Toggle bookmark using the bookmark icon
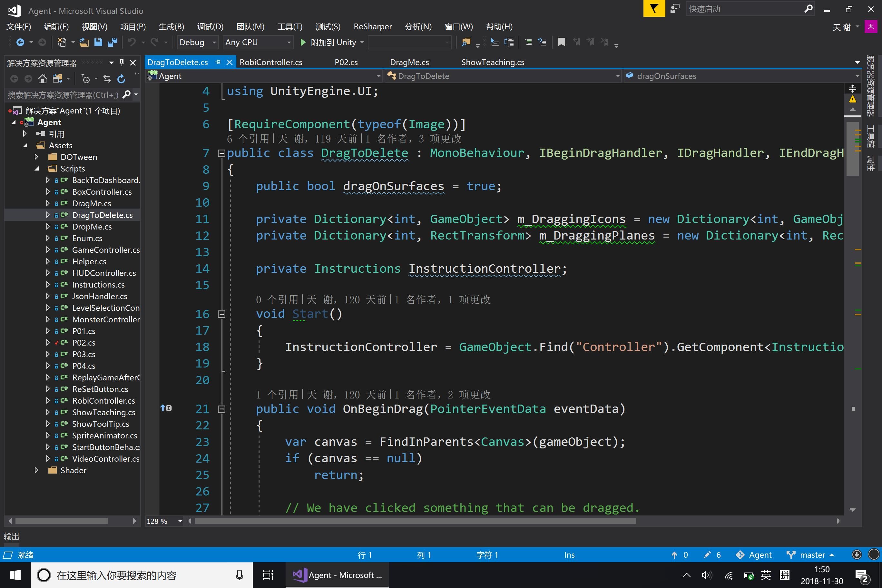Viewport: 882px width, 588px height. coord(561,42)
